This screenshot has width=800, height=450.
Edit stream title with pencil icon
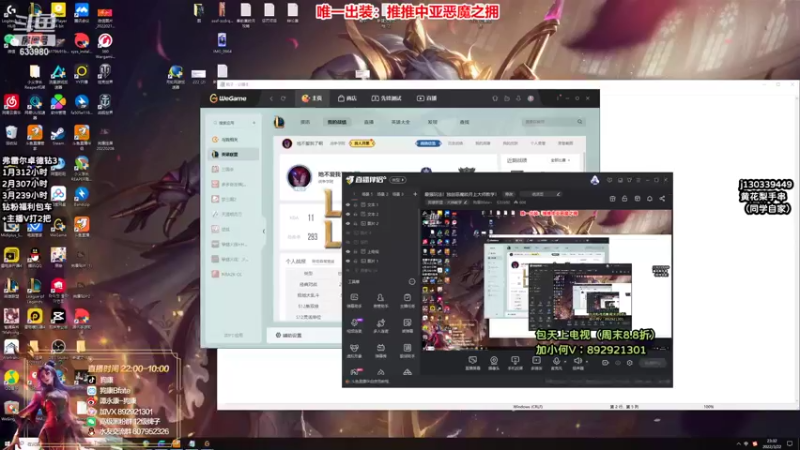(x=559, y=194)
